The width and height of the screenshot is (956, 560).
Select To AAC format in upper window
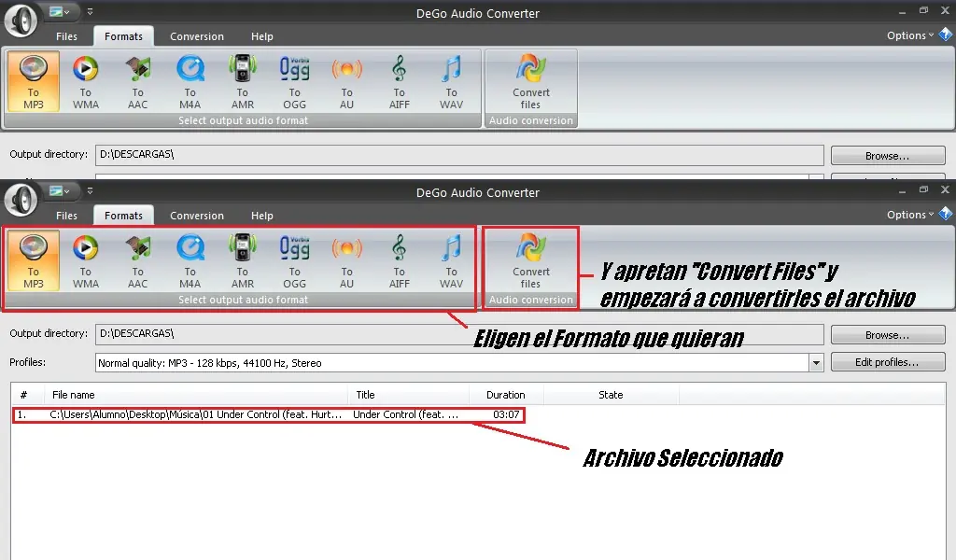coord(138,81)
